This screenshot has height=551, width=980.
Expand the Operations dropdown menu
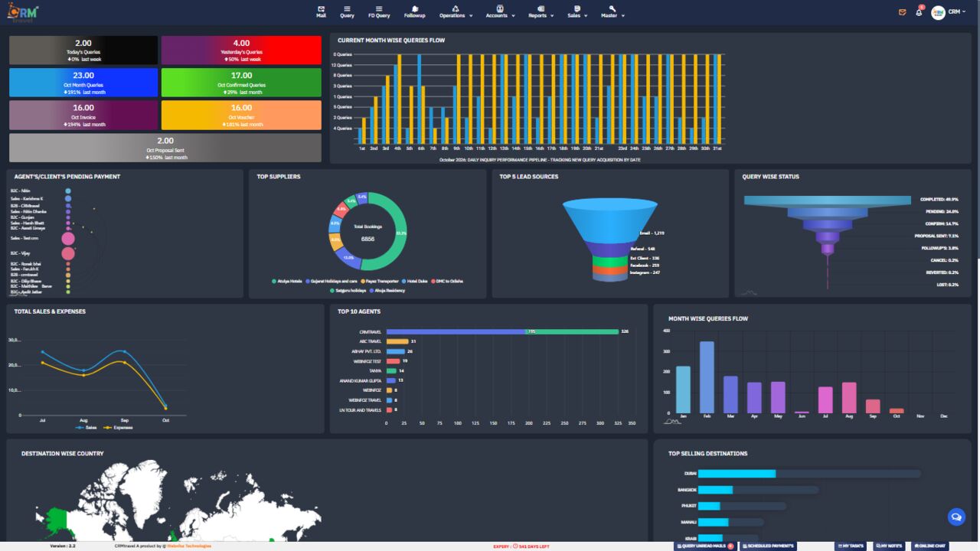pos(456,11)
